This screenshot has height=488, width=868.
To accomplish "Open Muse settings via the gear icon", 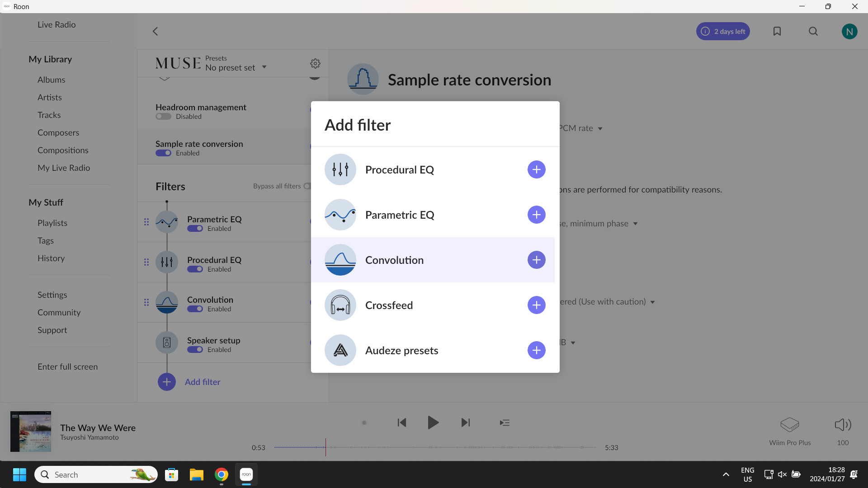I will pos(315,63).
